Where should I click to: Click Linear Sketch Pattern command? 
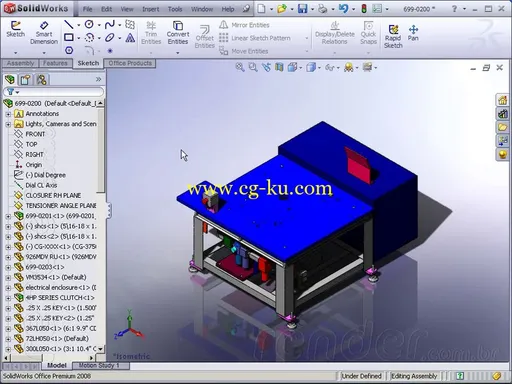(x=255, y=38)
